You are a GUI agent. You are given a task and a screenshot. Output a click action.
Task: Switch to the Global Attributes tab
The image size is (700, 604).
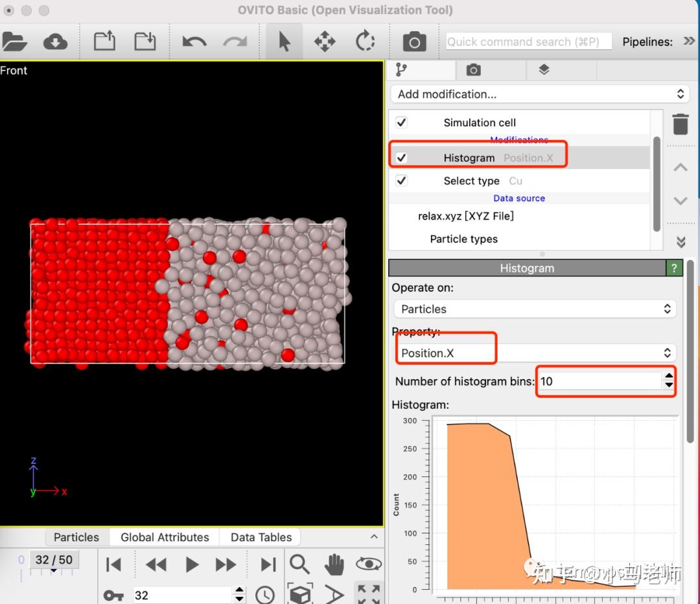[x=165, y=537]
